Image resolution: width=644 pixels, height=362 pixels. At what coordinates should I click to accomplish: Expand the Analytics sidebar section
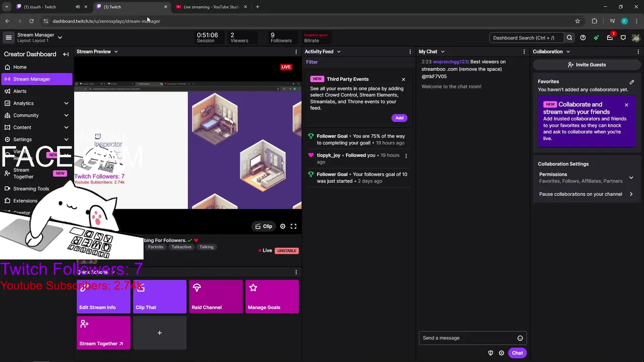pos(66,104)
